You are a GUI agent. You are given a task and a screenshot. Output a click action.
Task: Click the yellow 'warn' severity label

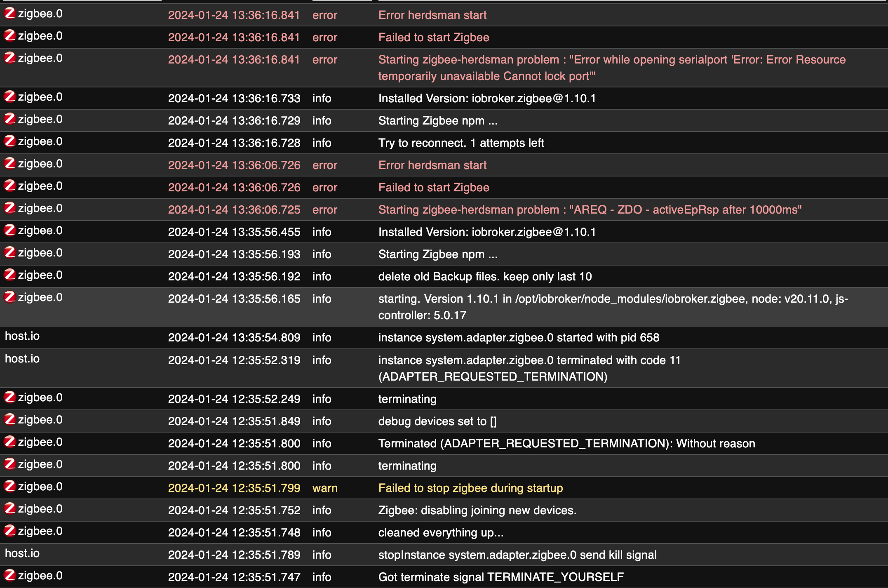pyautogui.click(x=325, y=488)
